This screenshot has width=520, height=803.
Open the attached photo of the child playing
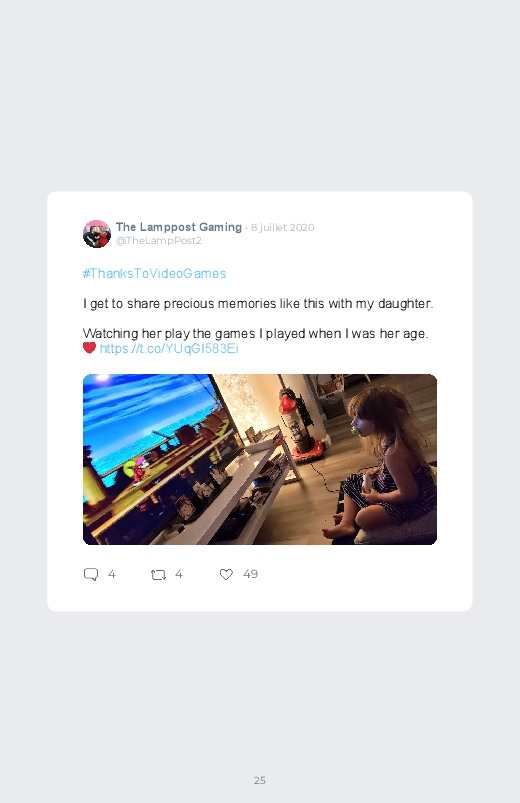pyautogui.click(x=260, y=459)
